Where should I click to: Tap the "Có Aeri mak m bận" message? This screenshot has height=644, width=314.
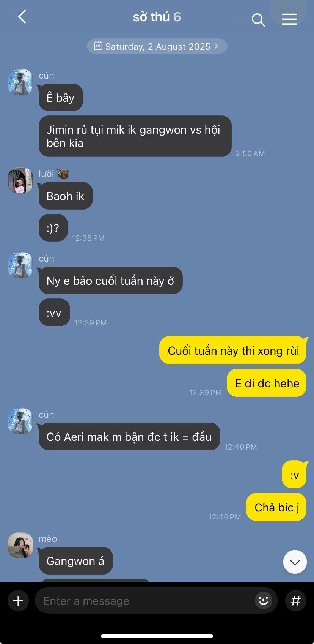[x=129, y=437]
